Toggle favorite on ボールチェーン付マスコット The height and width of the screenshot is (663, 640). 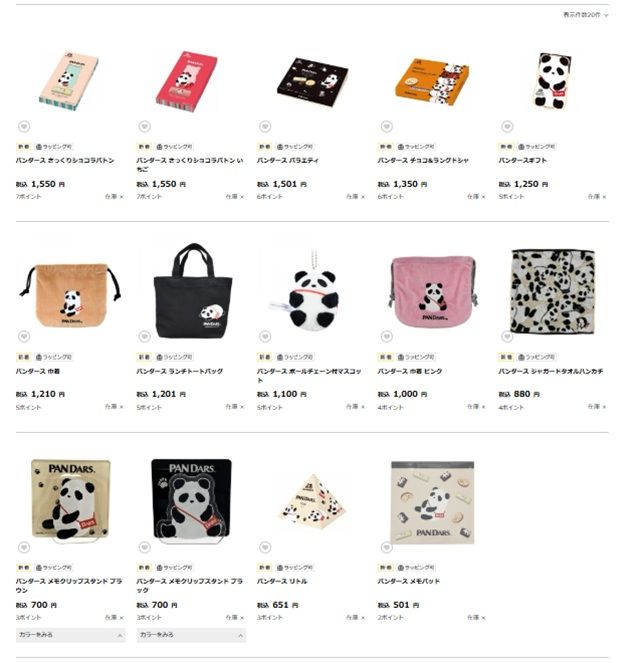click(x=265, y=337)
